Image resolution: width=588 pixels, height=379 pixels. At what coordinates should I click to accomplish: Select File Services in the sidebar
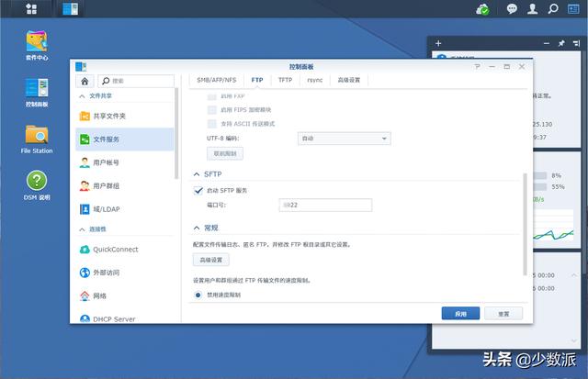tap(125, 139)
